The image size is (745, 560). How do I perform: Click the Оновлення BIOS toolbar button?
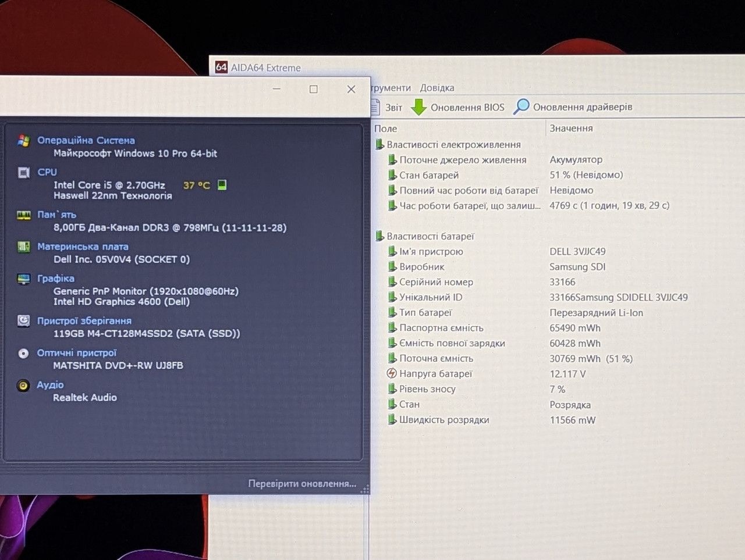458,107
